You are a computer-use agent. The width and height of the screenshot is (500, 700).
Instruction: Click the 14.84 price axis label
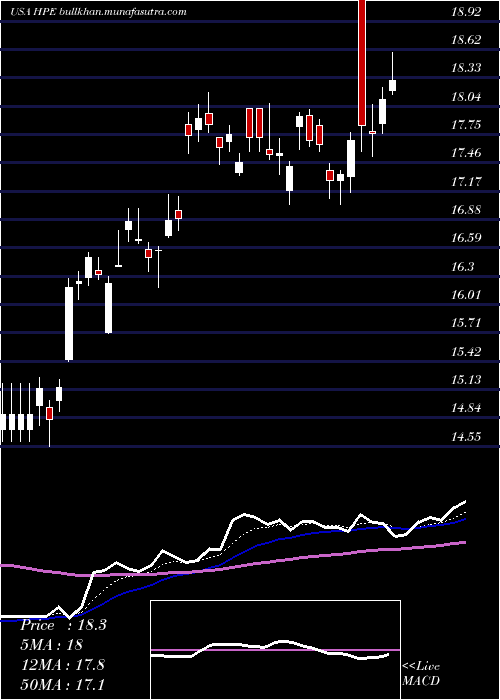466,408
